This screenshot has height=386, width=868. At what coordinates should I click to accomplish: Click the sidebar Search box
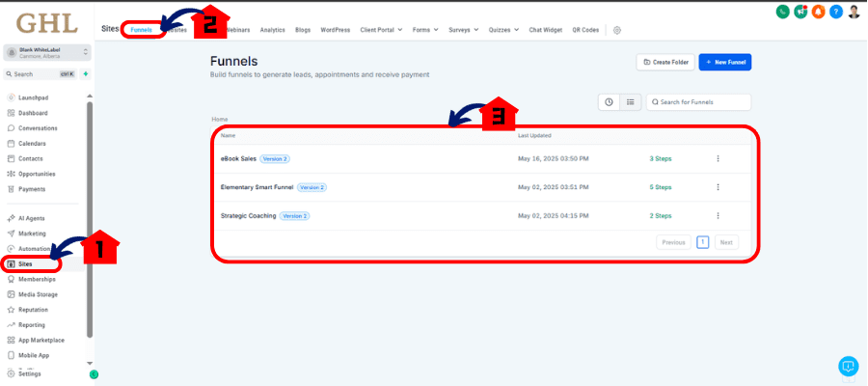coord(41,73)
